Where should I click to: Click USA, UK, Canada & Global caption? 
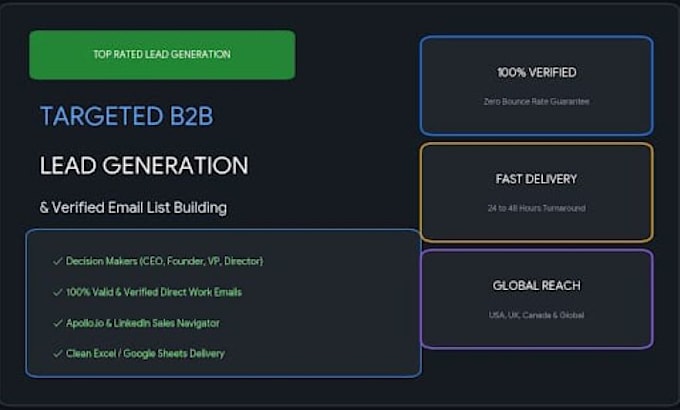[536, 315]
